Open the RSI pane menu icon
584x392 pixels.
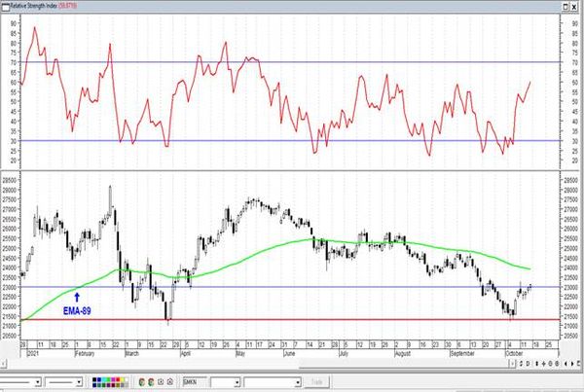tap(5, 7)
